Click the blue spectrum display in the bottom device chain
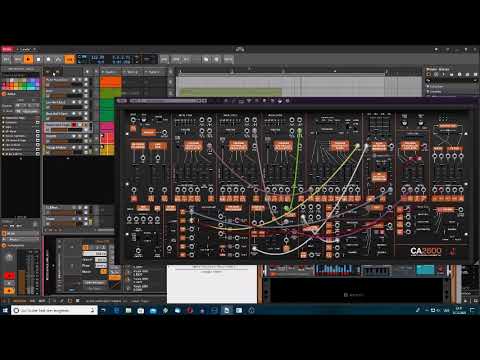The image size is (480, 360). 333,269
